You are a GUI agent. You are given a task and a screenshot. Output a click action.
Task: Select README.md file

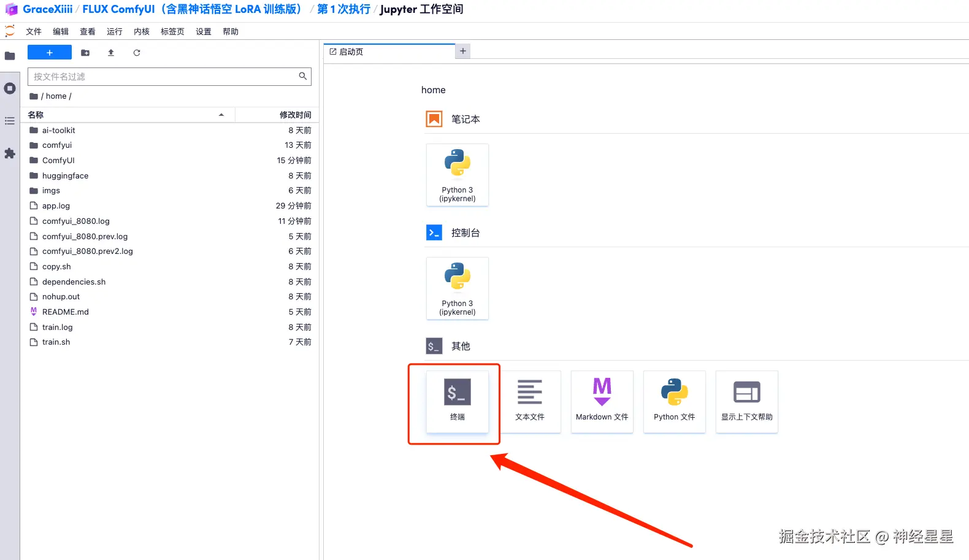point(170,312)
